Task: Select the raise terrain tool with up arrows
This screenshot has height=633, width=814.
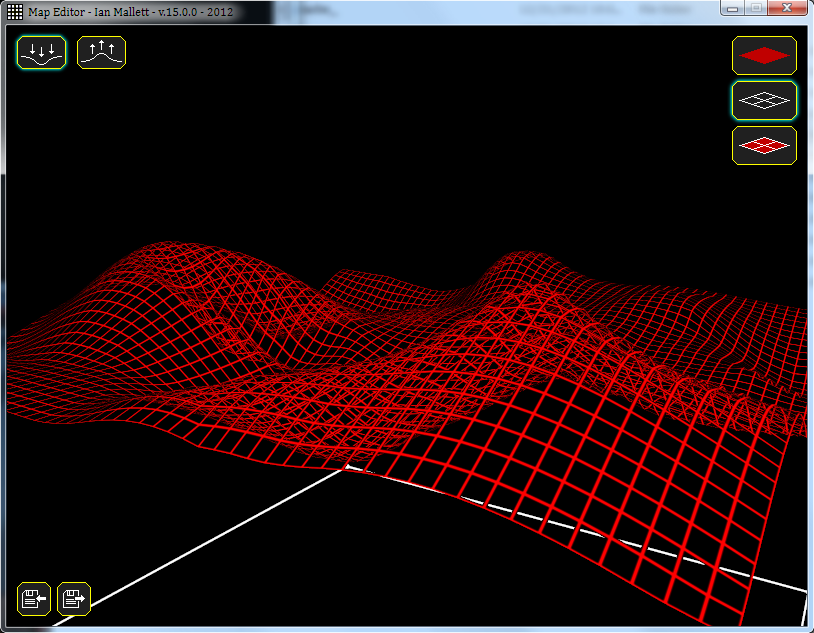Action: click(101, 52)
